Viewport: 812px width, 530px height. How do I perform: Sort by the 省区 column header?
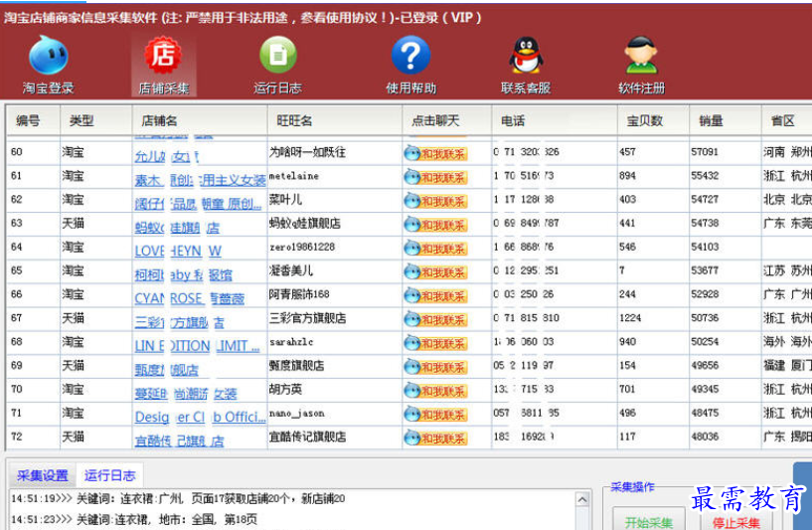[x=787, y=121]
